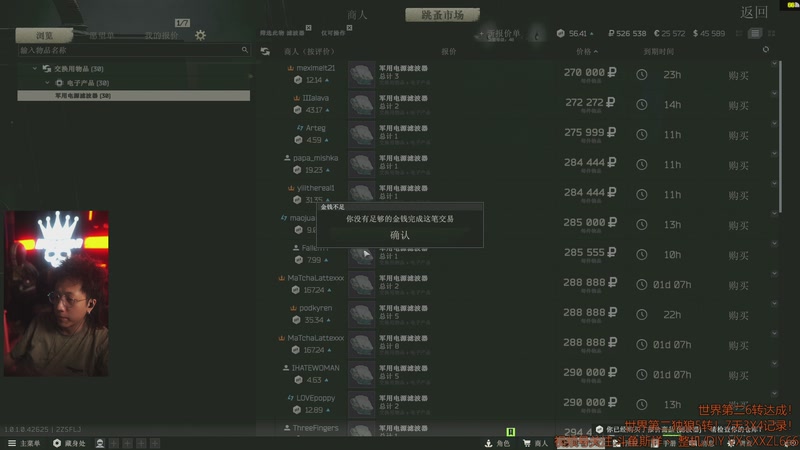Click IIIalava's item thumbnail
Screen dimensions: 800x450
pyautogui.click(x=362, y=105)
